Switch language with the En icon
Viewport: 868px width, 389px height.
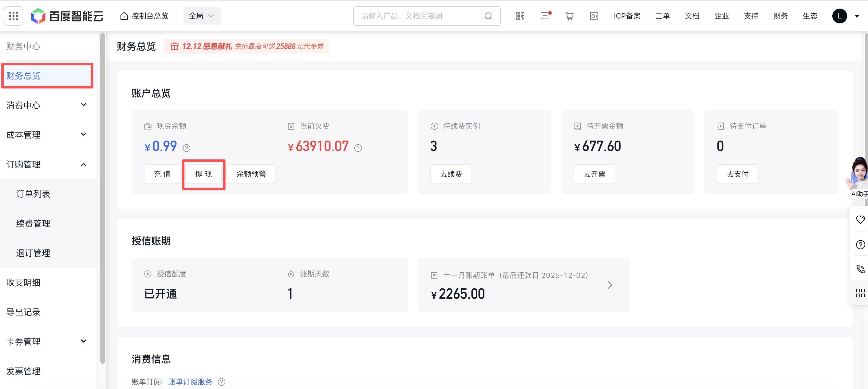[594, 16]
